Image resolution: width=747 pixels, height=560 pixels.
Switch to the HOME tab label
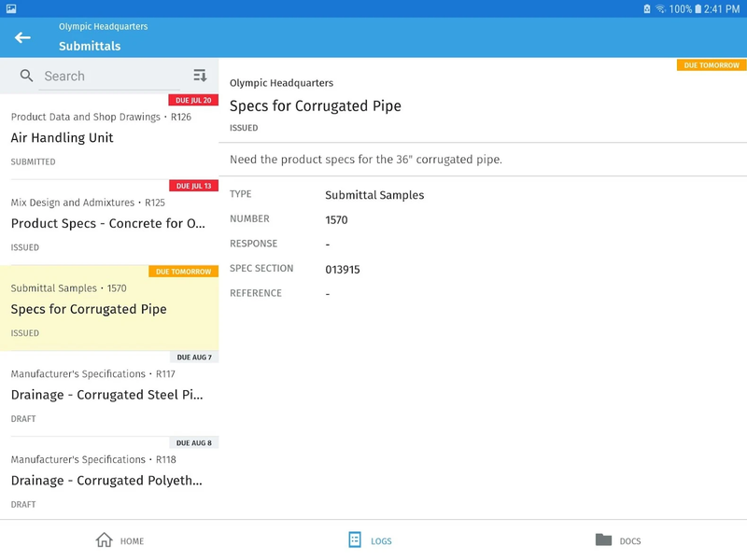click(132, 541)
